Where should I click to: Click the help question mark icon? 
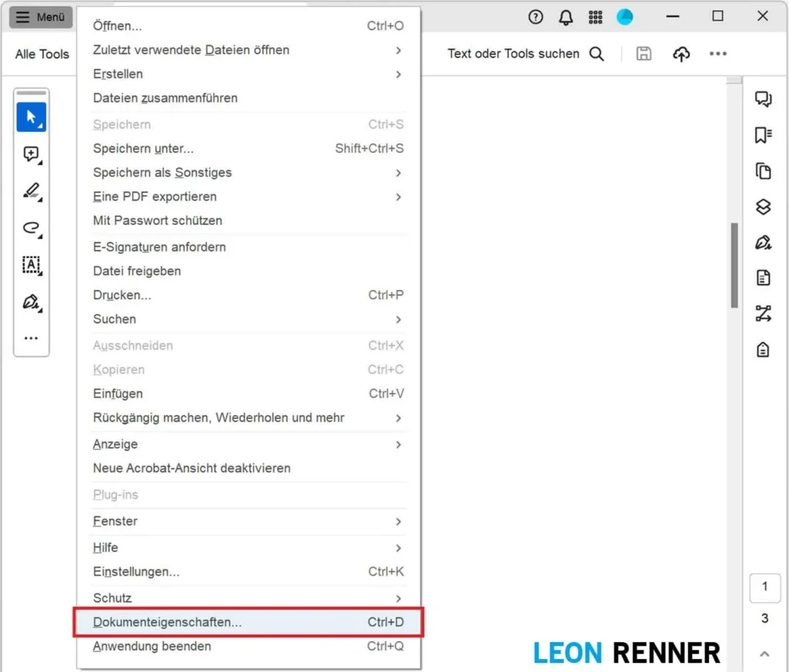coord(536,17)
